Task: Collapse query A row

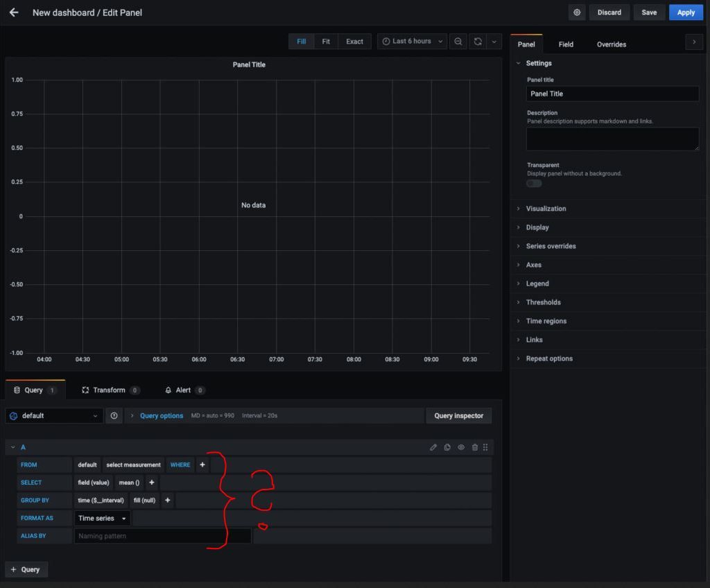Action: point(12,447)
